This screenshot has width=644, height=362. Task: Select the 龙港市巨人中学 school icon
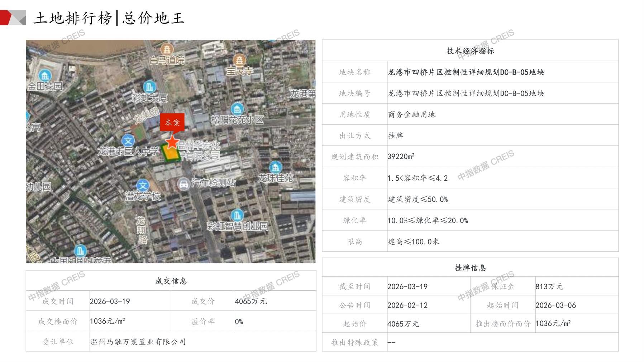pos(128,140)
